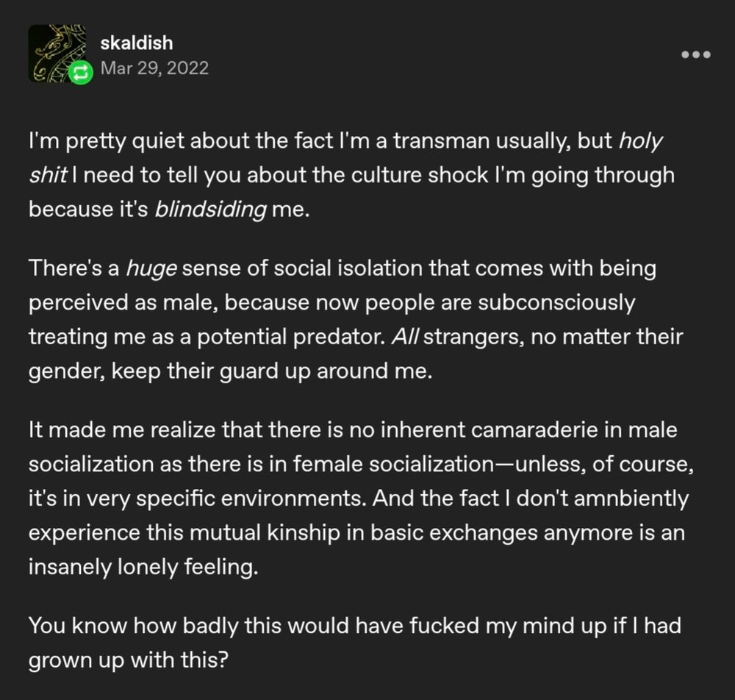This screenshot has width=735, height=700.
Task: Open the three-dot post options menu
Action: 695,55
